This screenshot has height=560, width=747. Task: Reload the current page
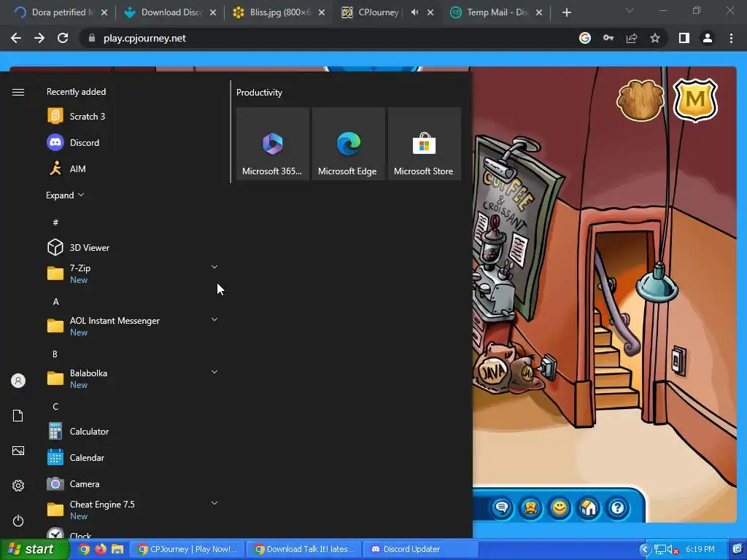tap(63, 38)
